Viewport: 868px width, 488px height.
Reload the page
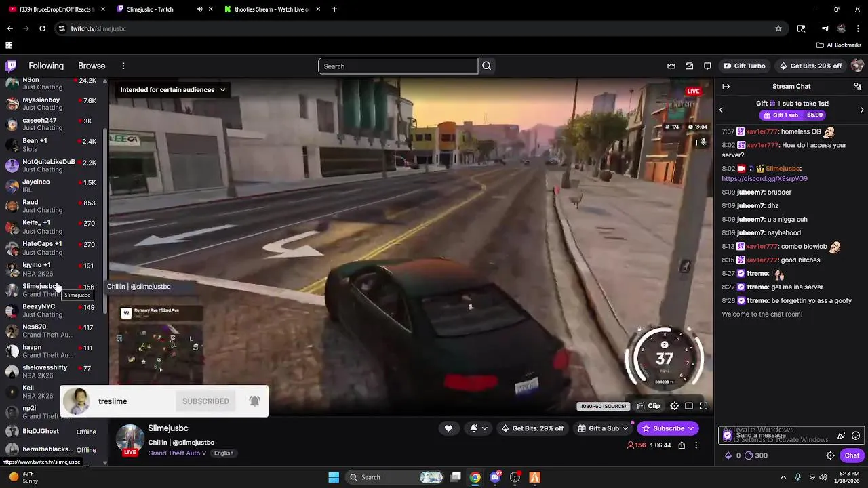(x=42, y=28)
